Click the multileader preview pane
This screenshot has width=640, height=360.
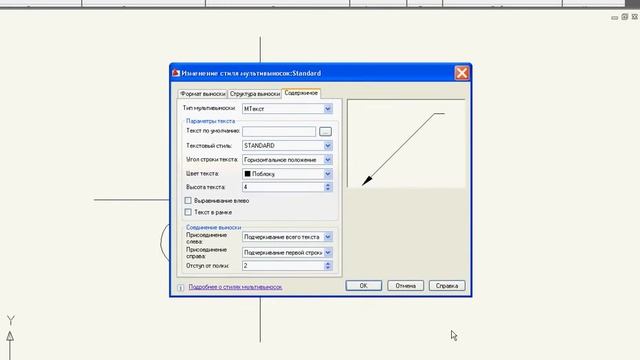[406, 143]
